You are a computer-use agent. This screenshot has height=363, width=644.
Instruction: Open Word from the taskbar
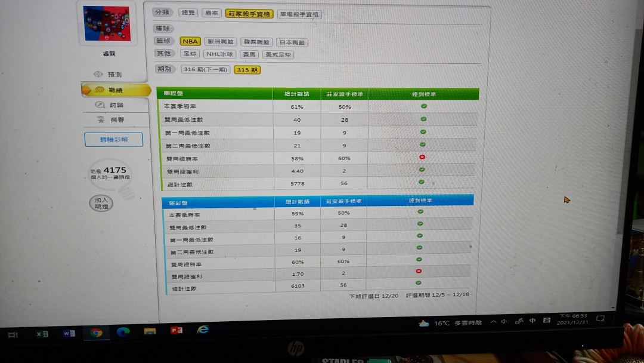pos(69,333)
